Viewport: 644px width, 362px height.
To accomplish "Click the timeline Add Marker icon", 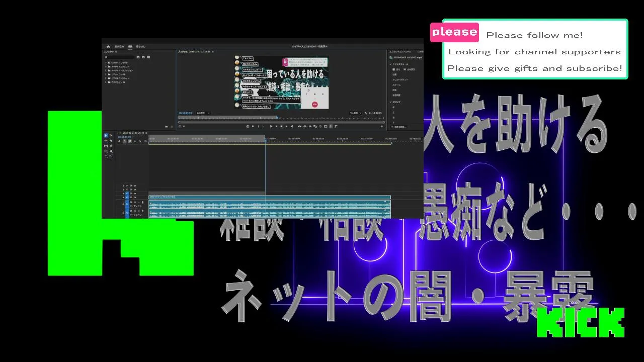I will 135,141.
